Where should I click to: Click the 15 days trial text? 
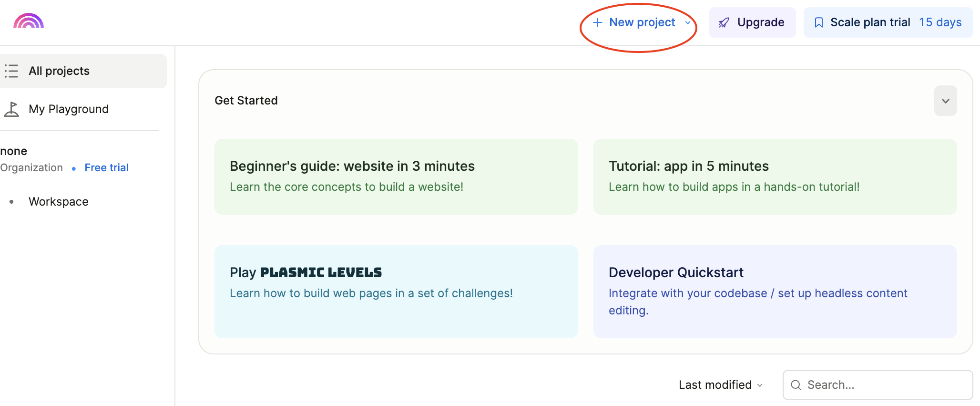tap(940, 22)
